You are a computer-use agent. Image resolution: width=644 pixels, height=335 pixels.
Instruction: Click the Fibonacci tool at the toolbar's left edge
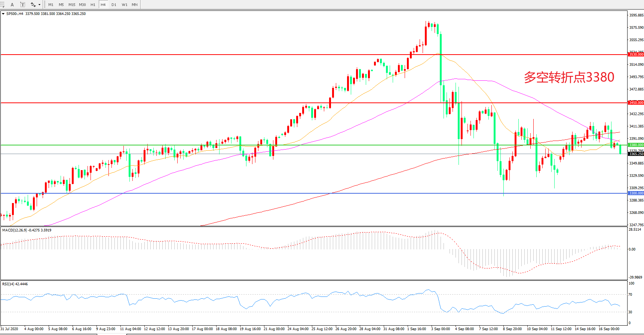2,4
